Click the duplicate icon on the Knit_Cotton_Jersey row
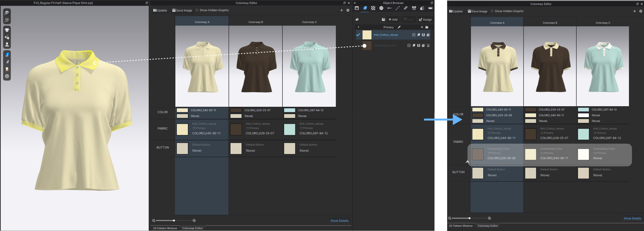The height and width of the screenshot is (231, 644). pyautogui.click(x=428, y=35)
